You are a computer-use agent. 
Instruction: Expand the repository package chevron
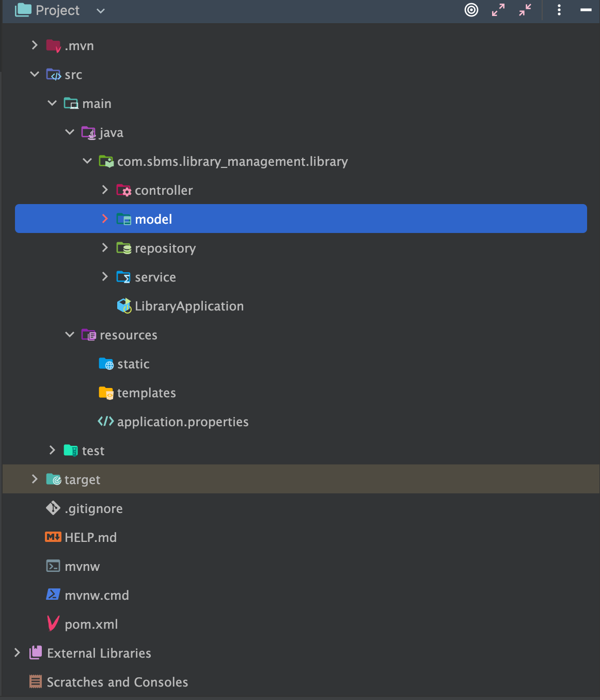[x=105, y=248]
